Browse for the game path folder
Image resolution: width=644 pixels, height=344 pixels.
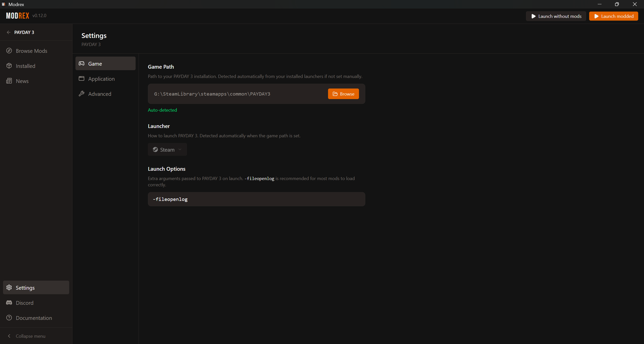click(343, 94)
